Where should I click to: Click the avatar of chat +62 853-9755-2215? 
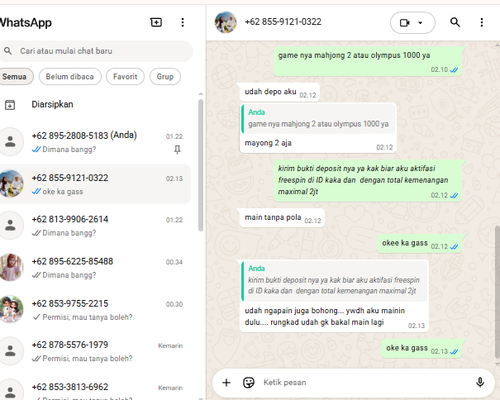click(11, 309)
